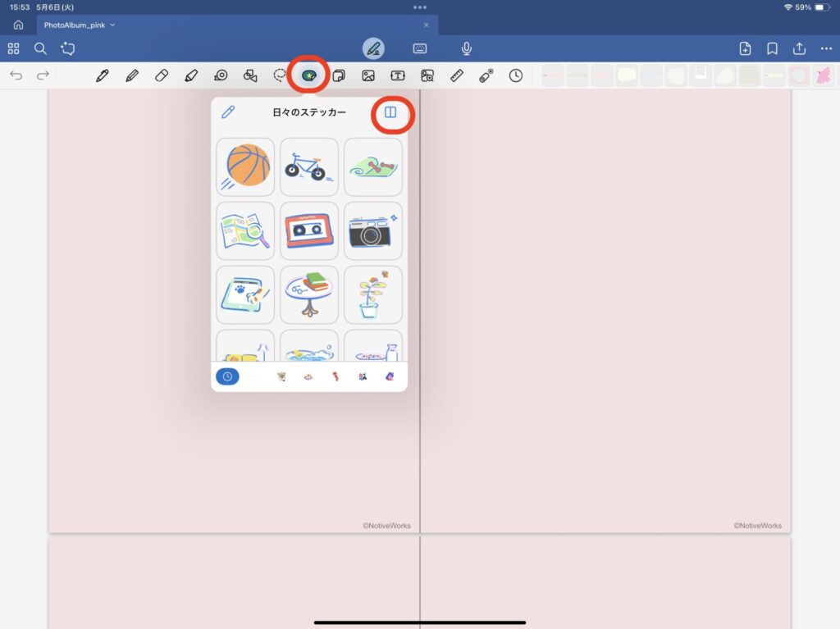Undo the last action
840x629 pixels.
click(16, 75)
